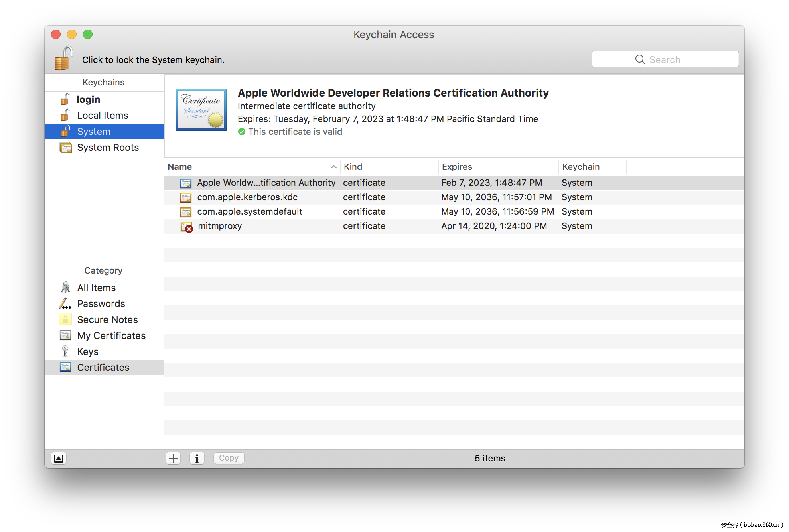
Task: Click the Copy button
Action: click(229, 458)
